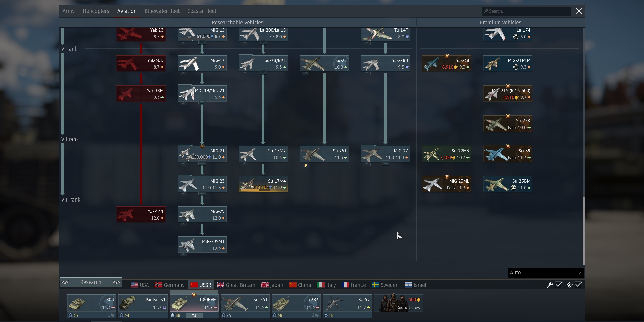644x322 pixels.
Task: Select the T-80U crew slot
Action: 92,303
